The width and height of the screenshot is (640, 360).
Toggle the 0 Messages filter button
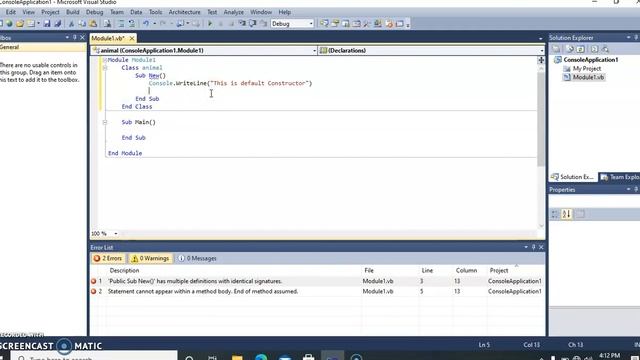[197, 258]
